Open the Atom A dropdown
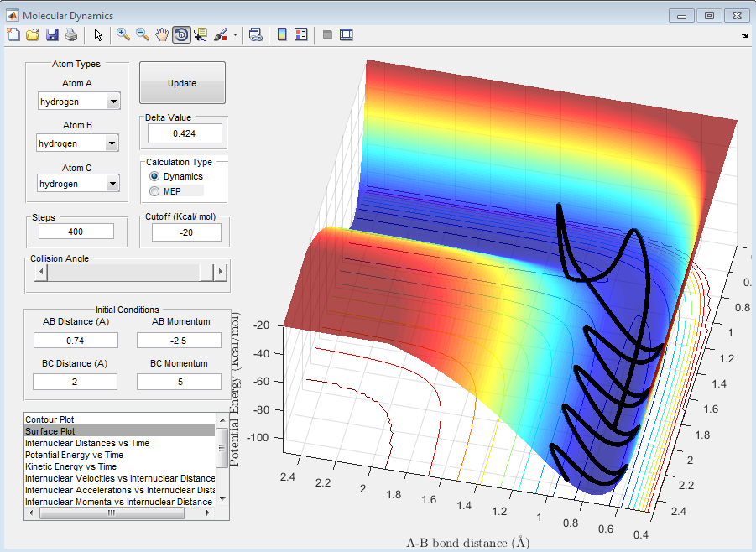 [112, 102]
